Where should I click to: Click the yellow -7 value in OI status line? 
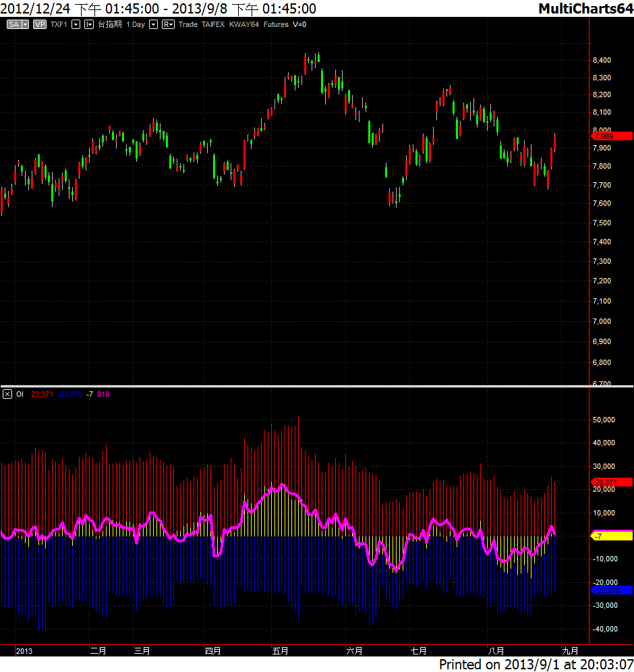tap(90, 394)
